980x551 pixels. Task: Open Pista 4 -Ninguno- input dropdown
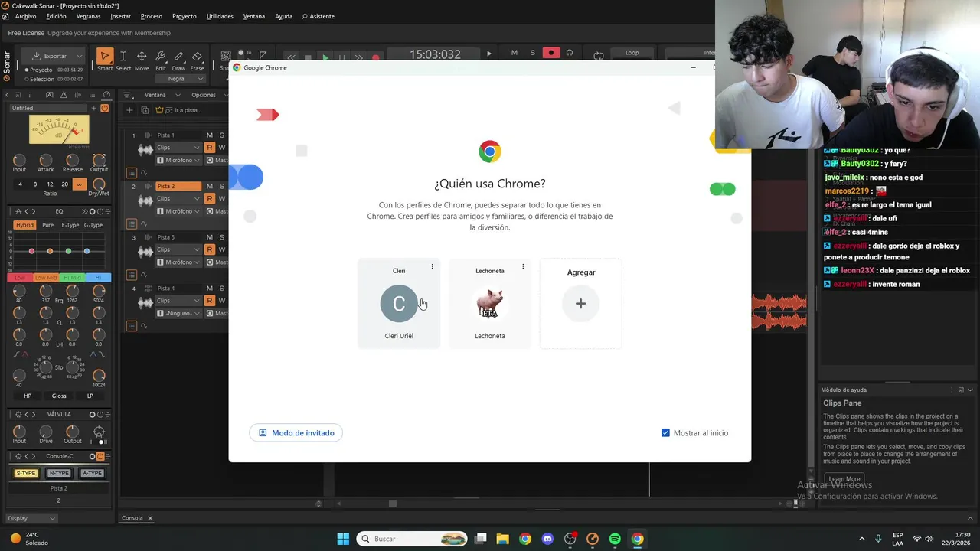(178, 313)
